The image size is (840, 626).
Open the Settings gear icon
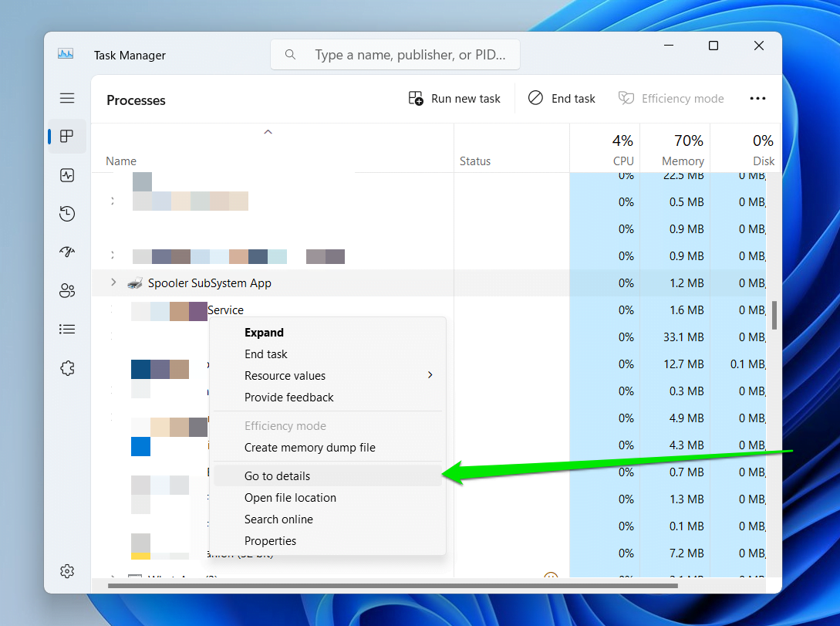pyautogui.click(x=67, y=571)
